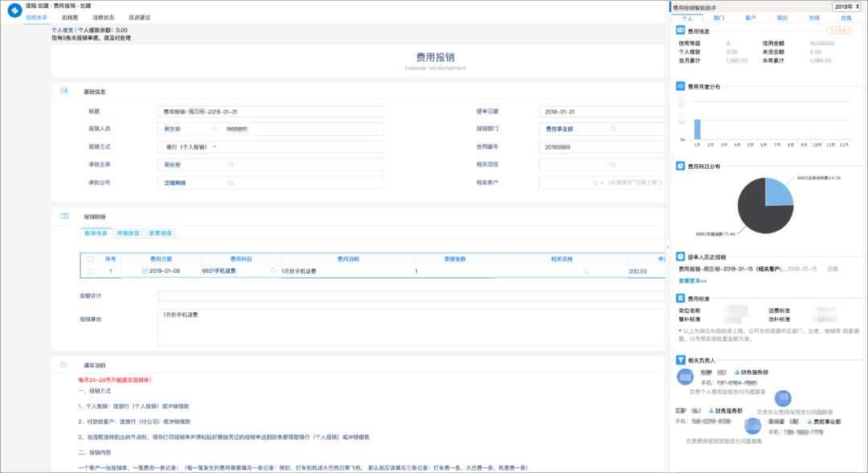The width and height of the screenshot is (868, 473).
Task: Click the 相关负责人 funnel icon
Action: coord(681,360)
